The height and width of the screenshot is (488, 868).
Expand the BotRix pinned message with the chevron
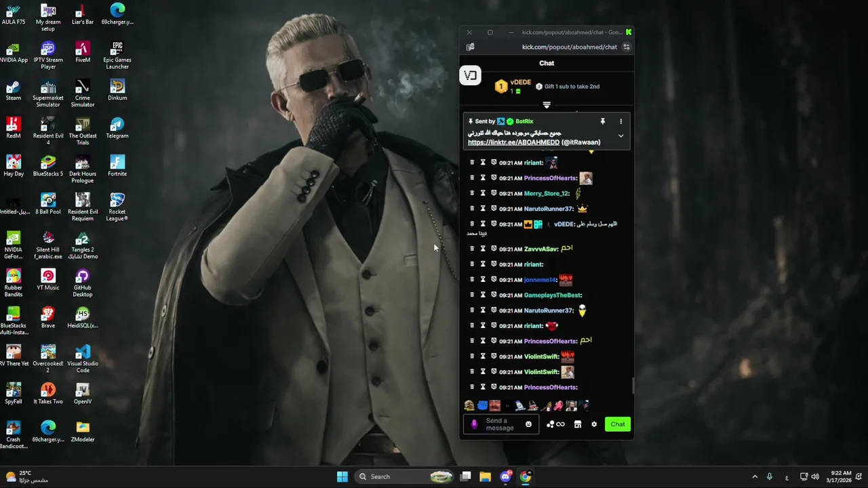click(x=620, y=136)
